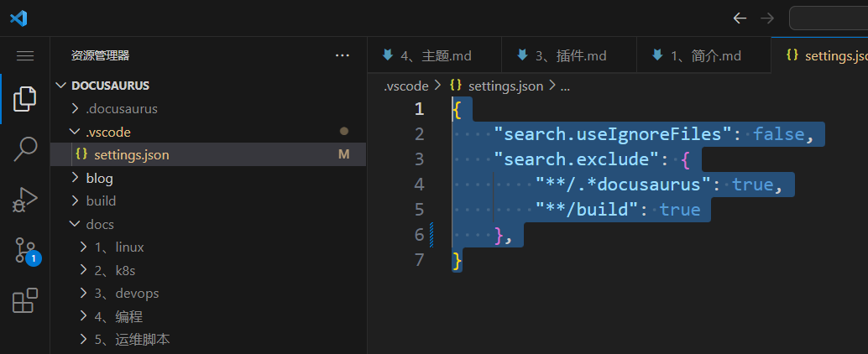This screenshot has width=868, height=354.
Task: Click line number 1 in gutter
Action: tap(419, 109)
